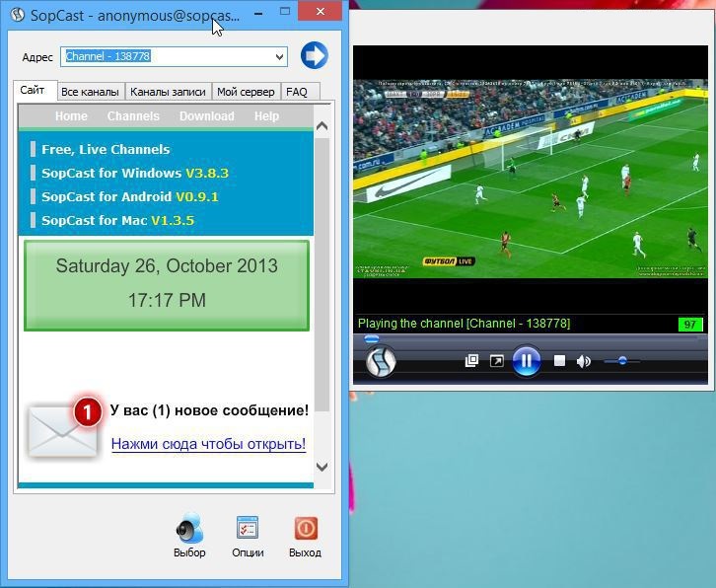Viewport: 716px width, 588px height.
Task: Select the address field with Channel - 138778
Action: [x=174, y=56]
